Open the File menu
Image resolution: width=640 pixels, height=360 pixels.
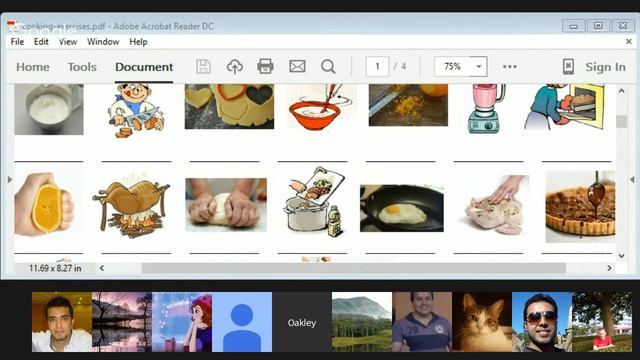click(x=17, y=42)
